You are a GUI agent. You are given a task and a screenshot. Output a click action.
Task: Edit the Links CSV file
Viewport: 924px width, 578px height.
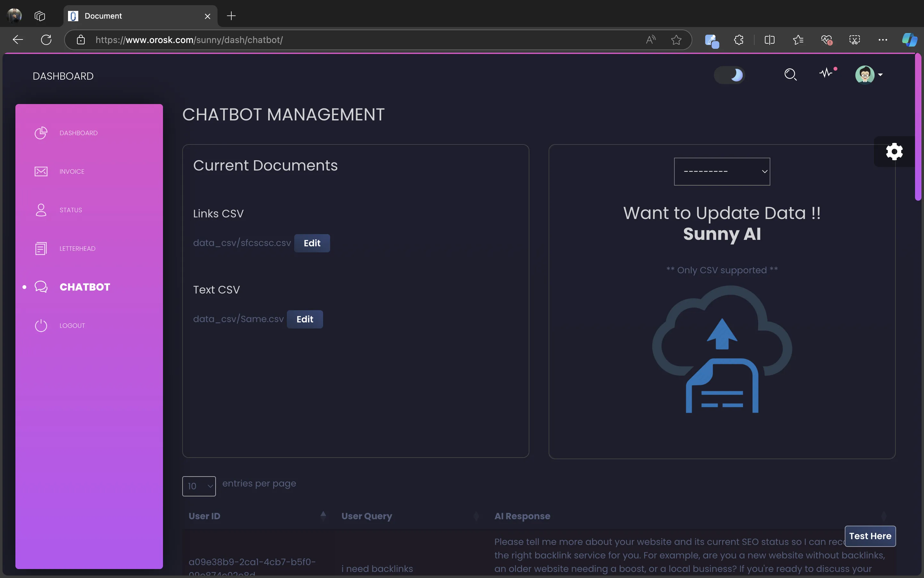click(x=312, y=243)
